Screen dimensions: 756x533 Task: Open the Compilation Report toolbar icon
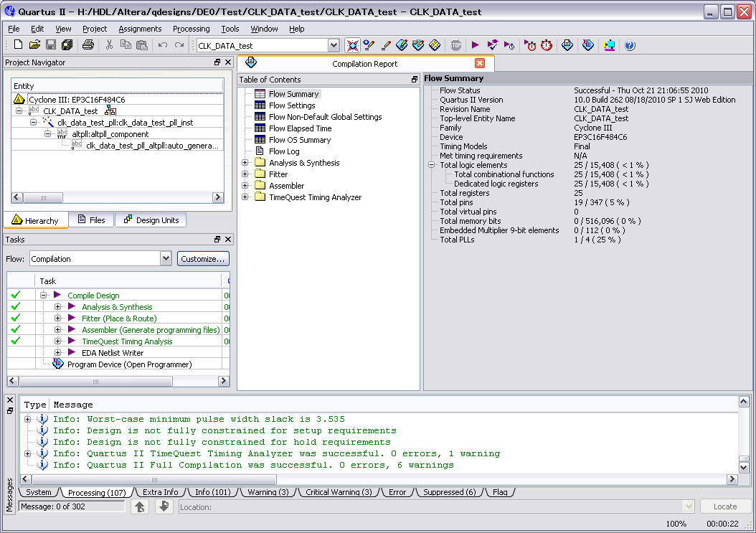pyautogui.click(x=567, y=45)
